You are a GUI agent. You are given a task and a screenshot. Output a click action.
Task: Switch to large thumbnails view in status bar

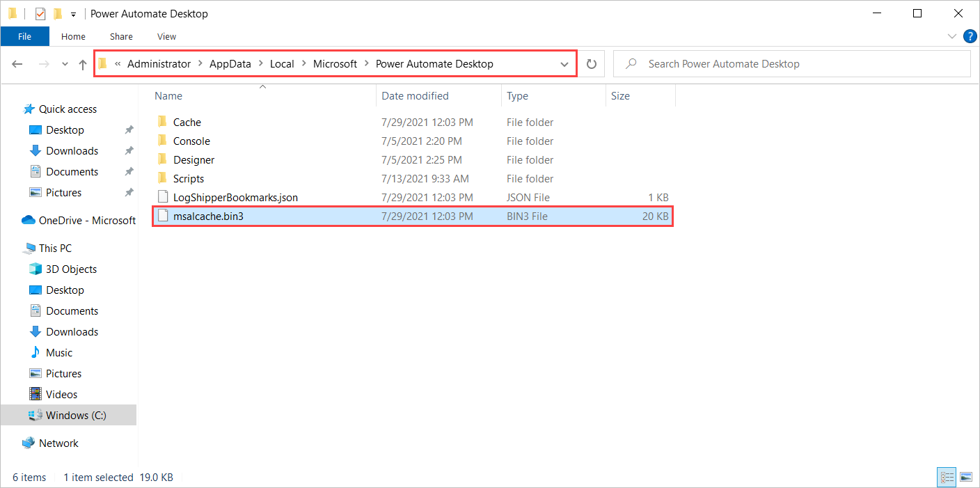click(966, 477)
